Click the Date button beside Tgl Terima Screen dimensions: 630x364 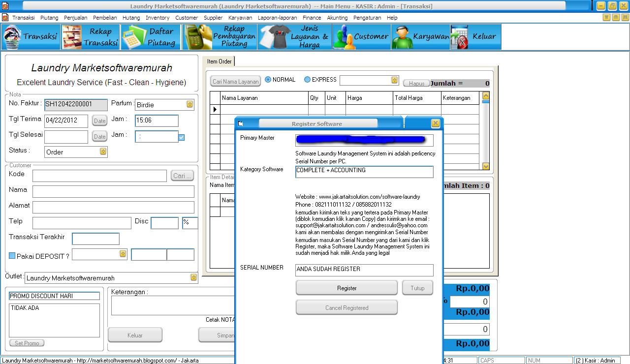click(x=99, y=121)
